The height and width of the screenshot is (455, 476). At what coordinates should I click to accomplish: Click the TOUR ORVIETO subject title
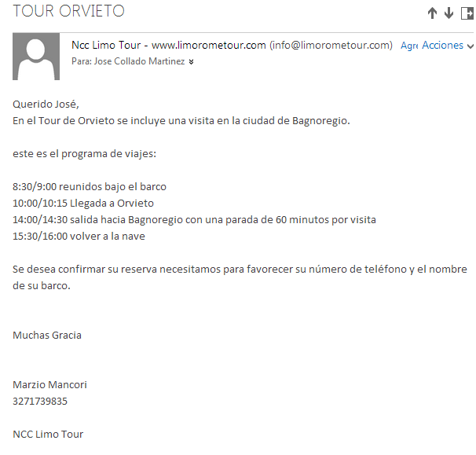[x=68, y=11]
